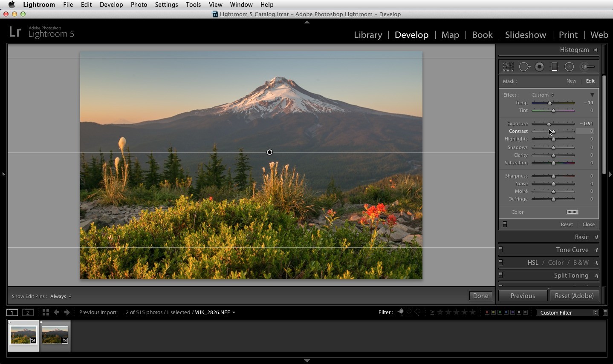Image resolution: width=613 pixels, height=364 pixels.
Task: Select the Spot Removal tool
Action: tap(525, 67)
